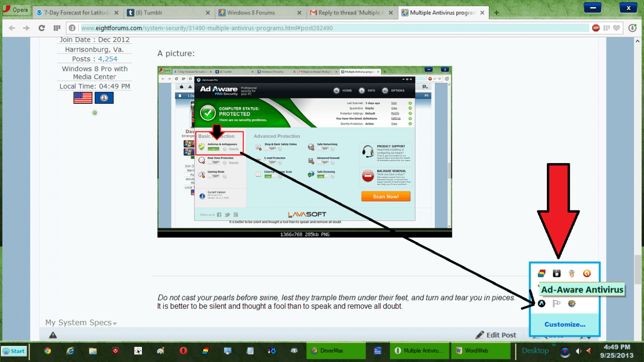Click the heart bookmark icon in address bar
The width and height of the screenshot is (644, 362).
pyautogui.click(x=616, y=28)
